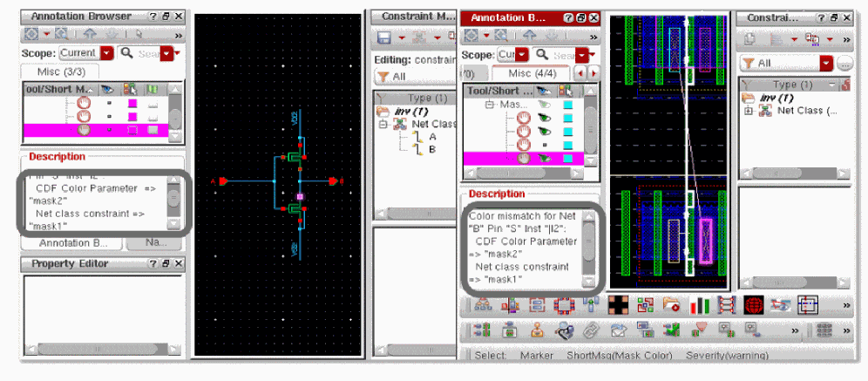
Task: Click the chain link toolbar icon
Action: click(x=591, y=331)
